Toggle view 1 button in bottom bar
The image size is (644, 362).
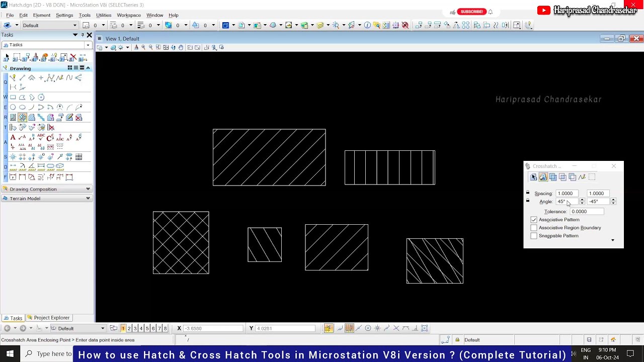coord(123,328)
